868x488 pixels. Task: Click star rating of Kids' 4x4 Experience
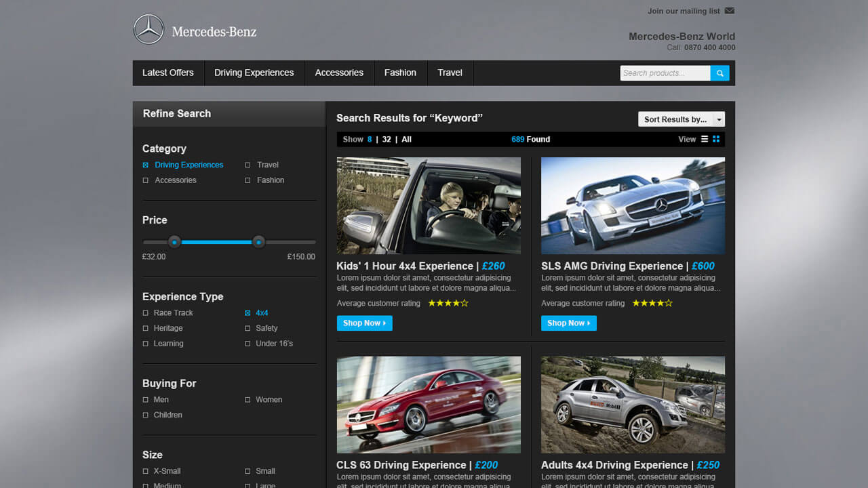click(448, 303)
